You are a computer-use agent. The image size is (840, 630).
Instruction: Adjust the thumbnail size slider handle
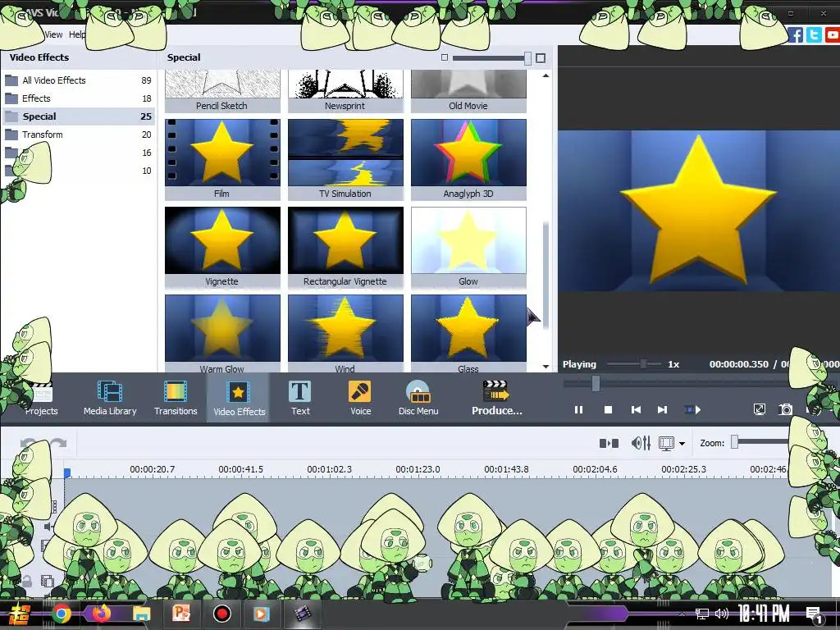tap(527, 58)
